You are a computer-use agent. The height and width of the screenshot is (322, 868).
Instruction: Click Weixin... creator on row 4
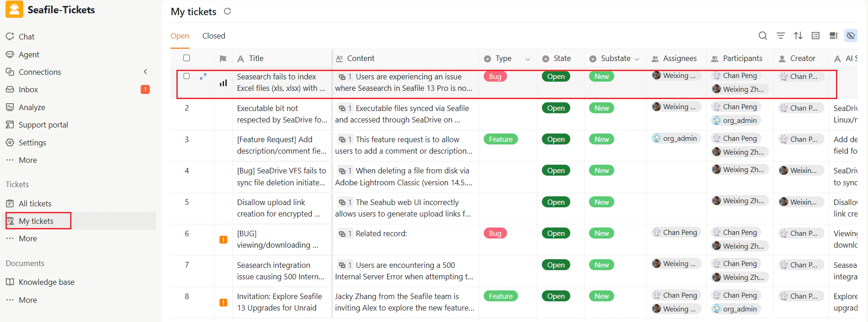(801, 171)
